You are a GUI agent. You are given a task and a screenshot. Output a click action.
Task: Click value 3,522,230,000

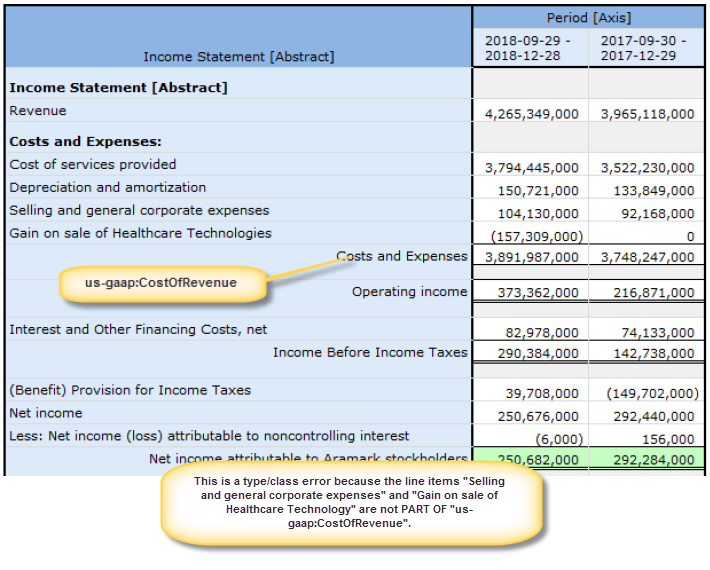tap(648, 168)
